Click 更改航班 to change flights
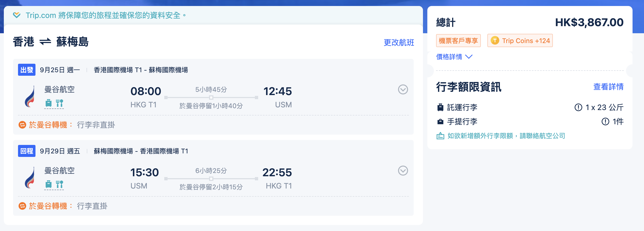Screen dimensions: 644x231 399,42
